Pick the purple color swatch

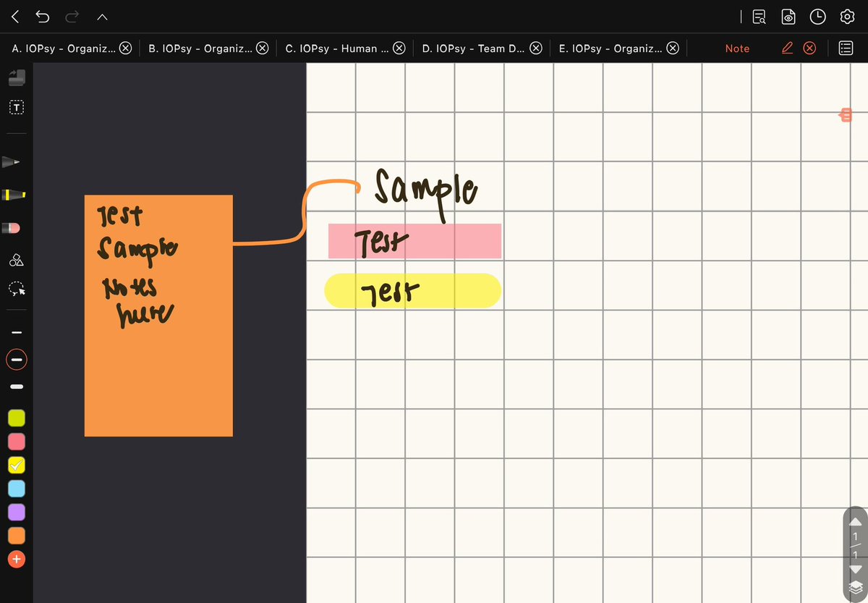(17, 512)
